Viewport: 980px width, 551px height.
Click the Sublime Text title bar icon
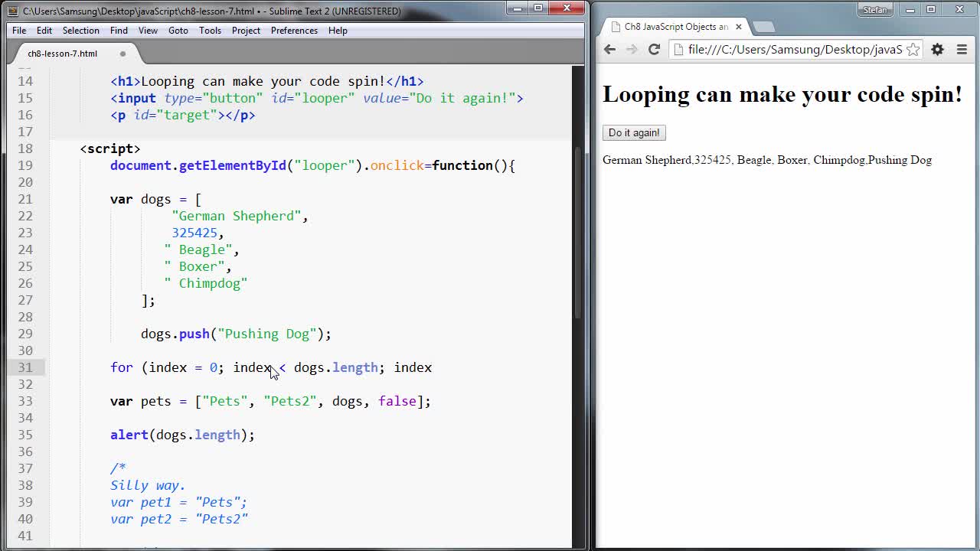click(13, 11)
